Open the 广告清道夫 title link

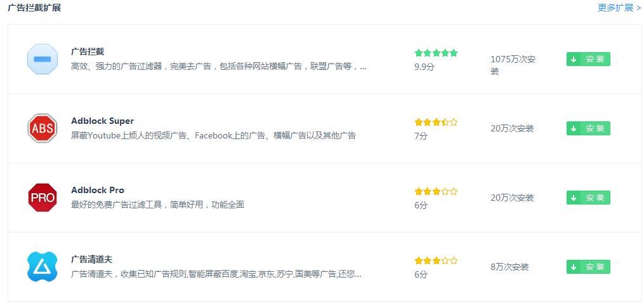point(91,259)
